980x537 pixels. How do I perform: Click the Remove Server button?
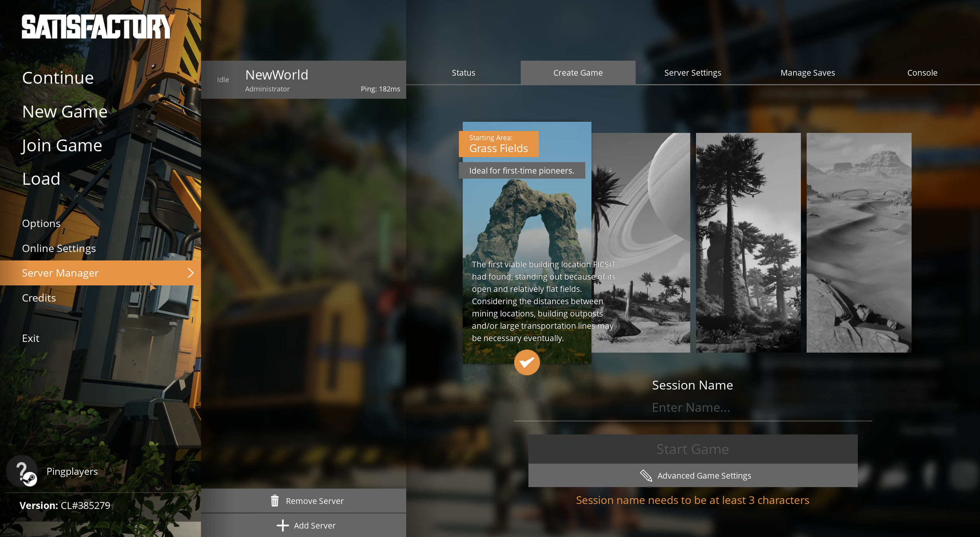pyautogui.click(x=303, y=501)
